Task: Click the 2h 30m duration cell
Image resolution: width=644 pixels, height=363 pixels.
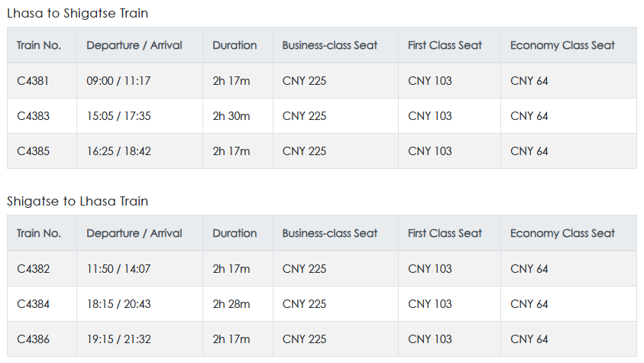Action: pyautogui.click(x=231, y=116)
